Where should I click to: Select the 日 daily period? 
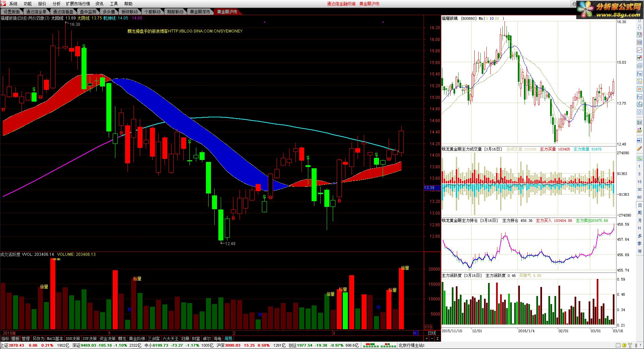640,205
